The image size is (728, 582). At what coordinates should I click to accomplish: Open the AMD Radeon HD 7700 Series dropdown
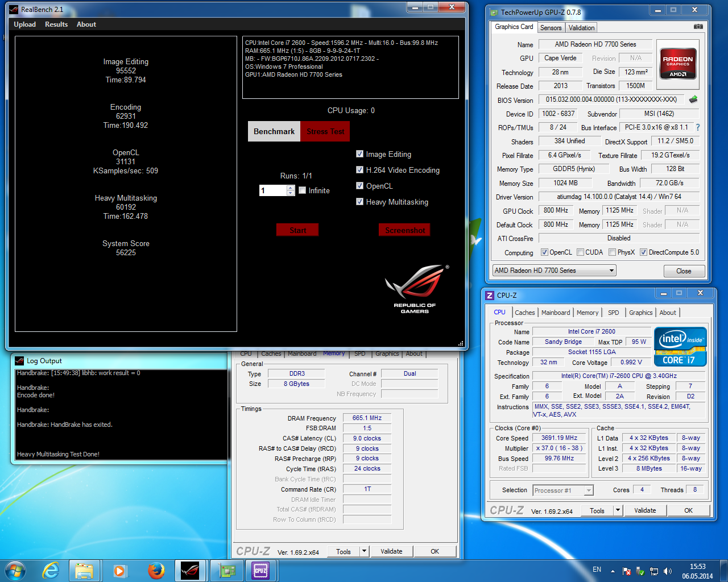555,271
